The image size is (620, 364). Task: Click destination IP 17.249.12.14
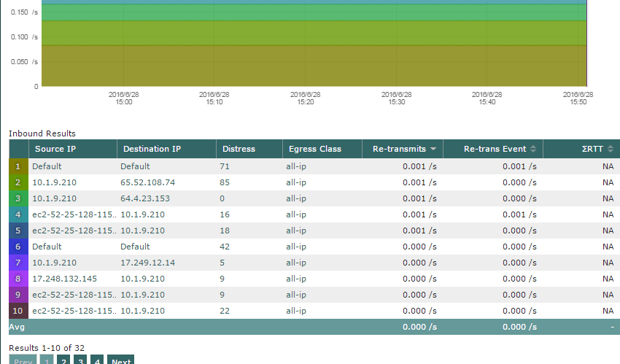pos(147,263)
